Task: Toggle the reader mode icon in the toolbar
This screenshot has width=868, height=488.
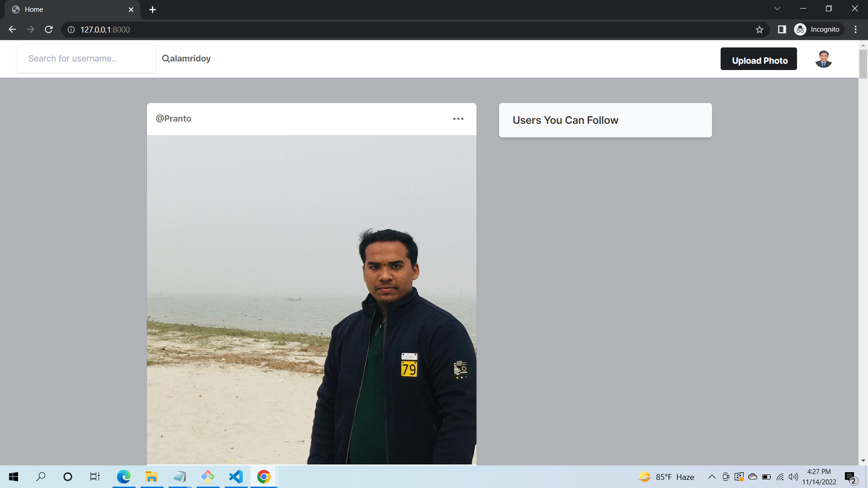Action: [x=782, y=29]
